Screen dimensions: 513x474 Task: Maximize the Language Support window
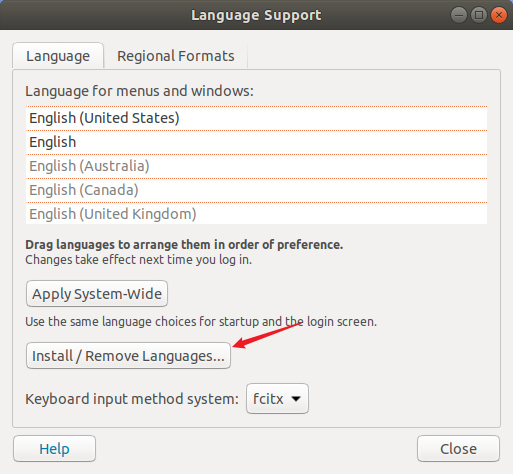[x=479, y=15]
